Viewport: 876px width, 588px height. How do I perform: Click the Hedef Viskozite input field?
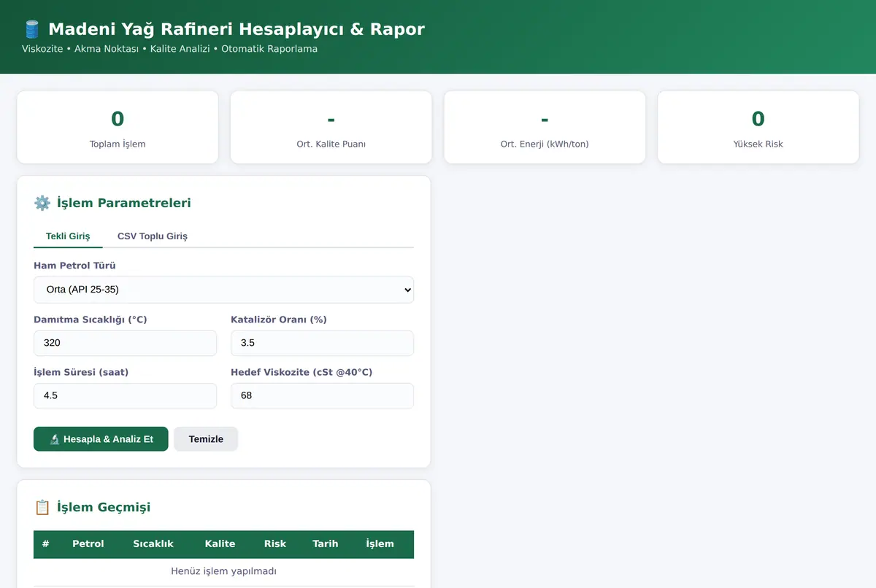[322, 395]
